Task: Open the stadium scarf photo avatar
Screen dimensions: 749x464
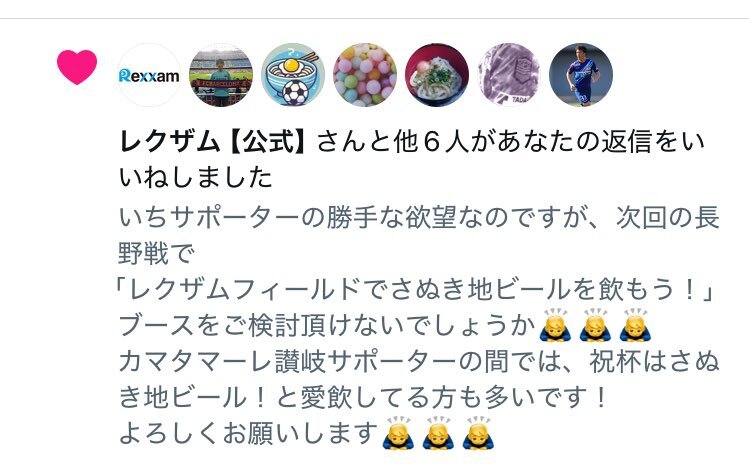Action: tap(221, 75)
